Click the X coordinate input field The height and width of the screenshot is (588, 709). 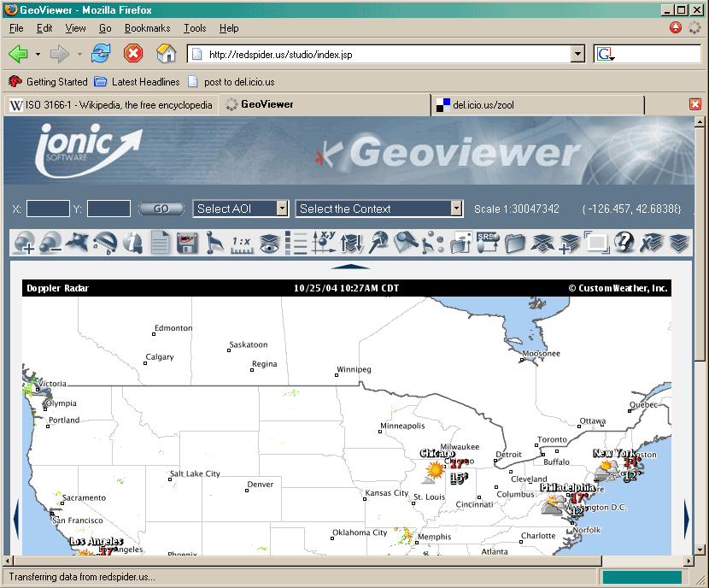[48, 209]
